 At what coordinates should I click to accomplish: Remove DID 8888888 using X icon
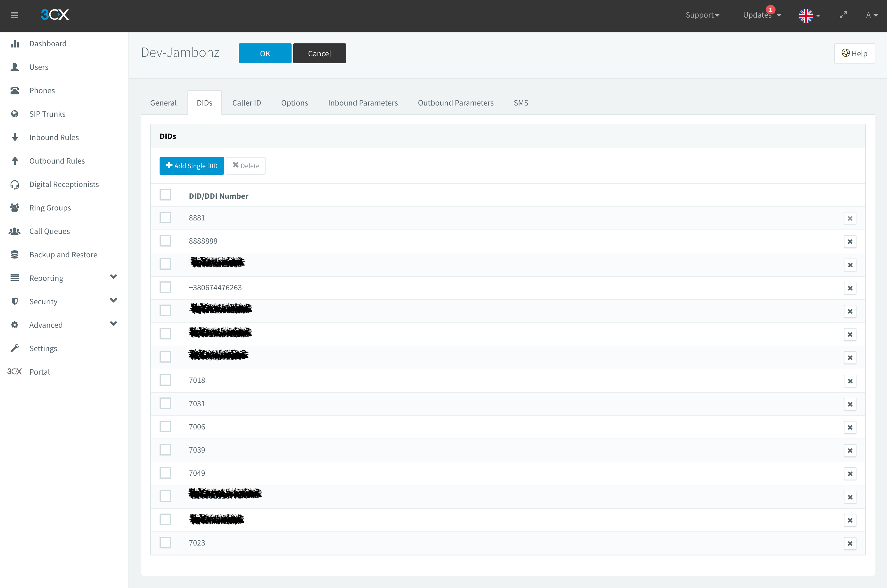(x=850, y=242)
